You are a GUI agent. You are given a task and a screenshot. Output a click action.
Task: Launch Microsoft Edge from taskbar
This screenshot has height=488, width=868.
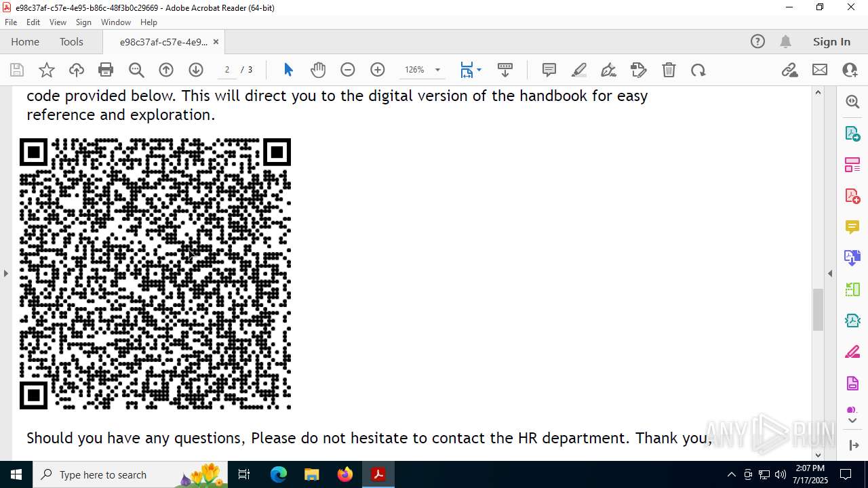(x=279, y=474)
